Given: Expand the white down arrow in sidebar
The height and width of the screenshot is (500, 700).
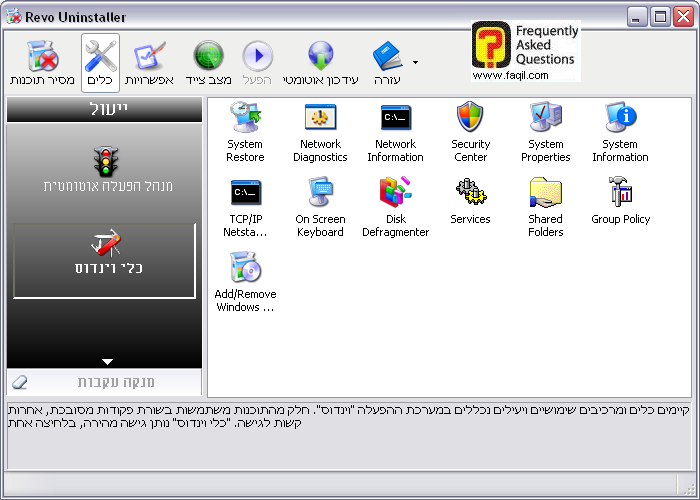Looking at the screenshot, I should coord(107,362).
